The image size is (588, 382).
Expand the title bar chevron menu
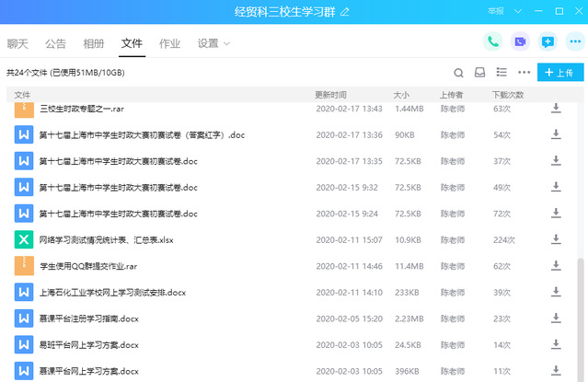pos(516,11)
